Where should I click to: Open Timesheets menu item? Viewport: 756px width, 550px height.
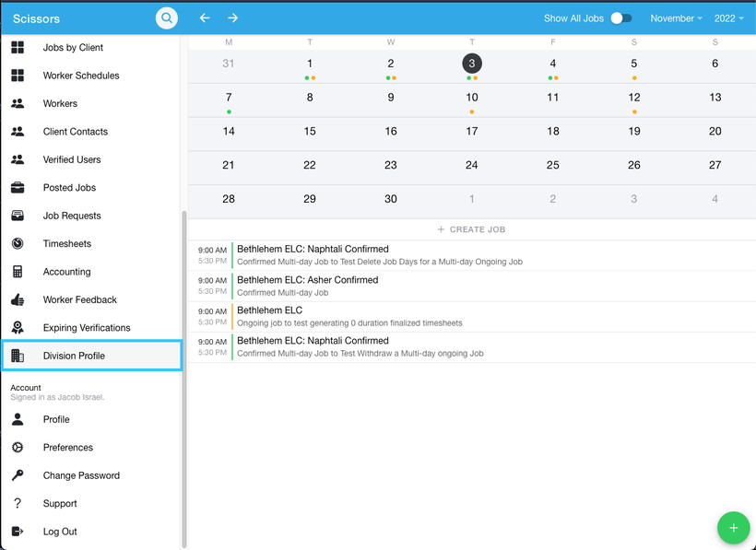(x=91, y=243)
